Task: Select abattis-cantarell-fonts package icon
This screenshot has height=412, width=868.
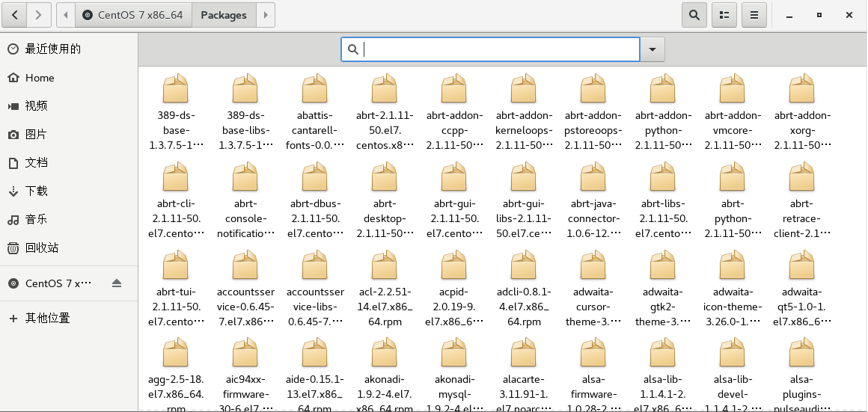Action: [x=315, y=88]
